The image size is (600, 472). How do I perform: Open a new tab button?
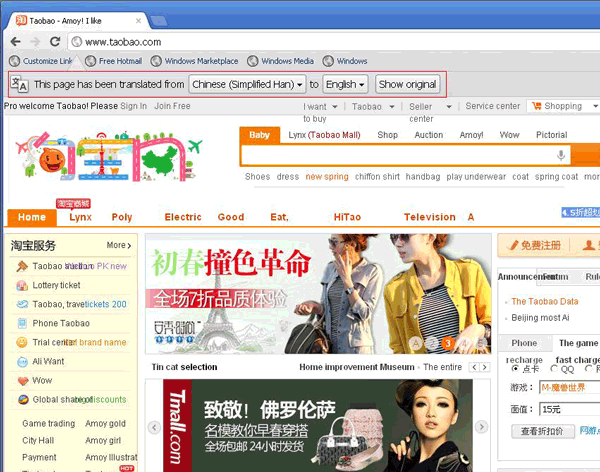158,21
